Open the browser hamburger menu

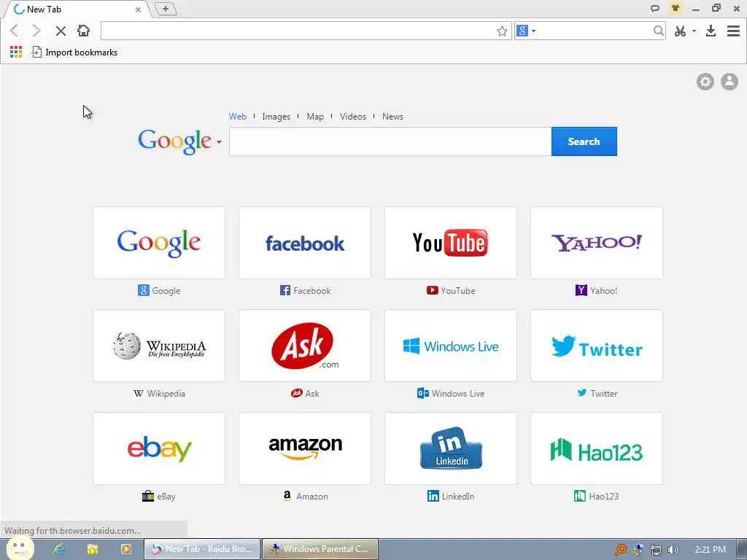733,31
